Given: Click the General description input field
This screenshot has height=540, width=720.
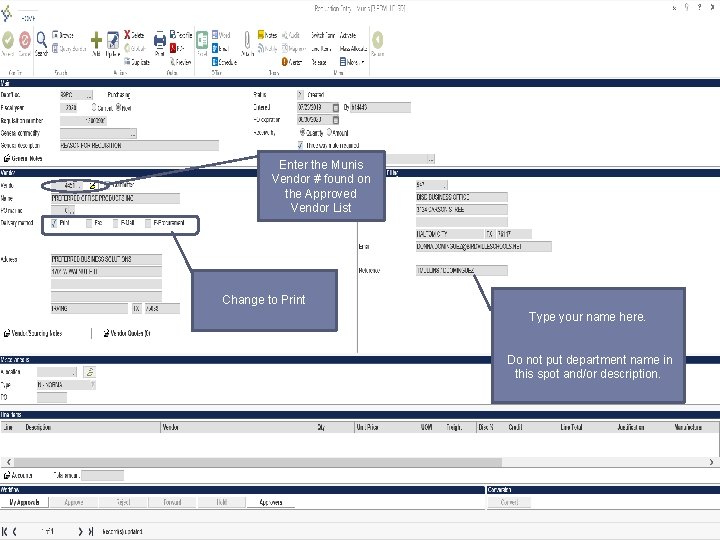Looking at the screenshot, I should tap(139, 146).
